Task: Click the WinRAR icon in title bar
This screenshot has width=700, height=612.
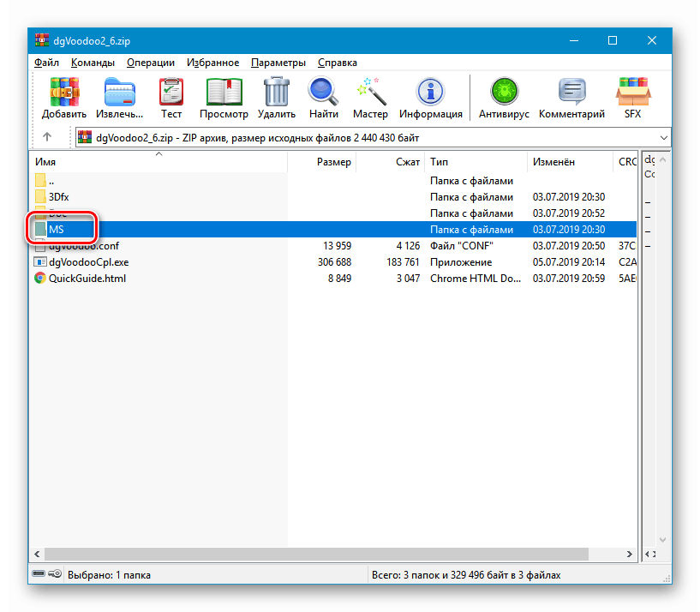Action: coord(42,40)
